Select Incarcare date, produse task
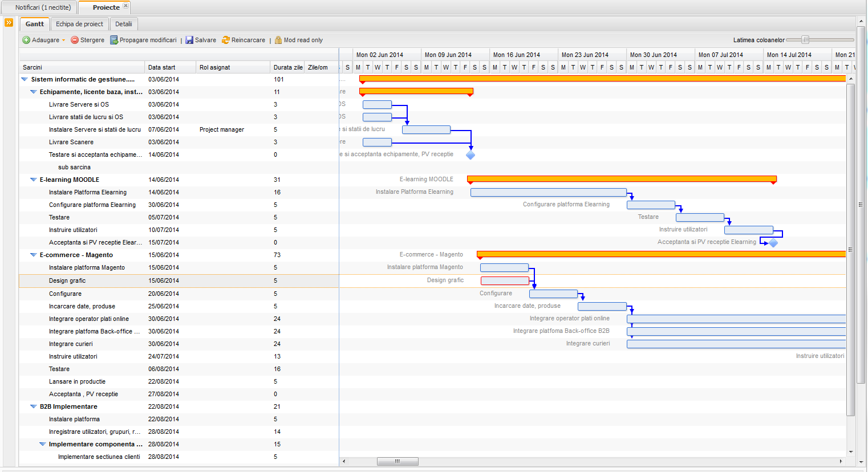The height and width of the screenshot is (472, 868). point(179,306)
